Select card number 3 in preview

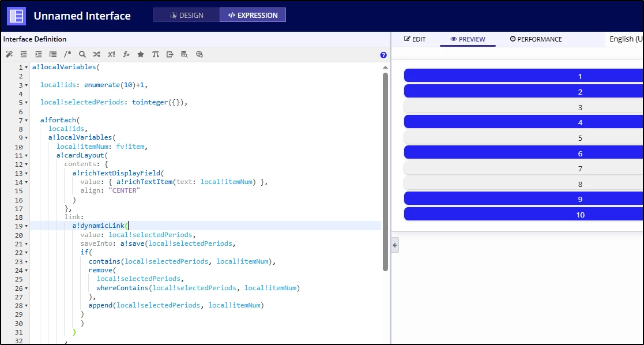(524, 107)
